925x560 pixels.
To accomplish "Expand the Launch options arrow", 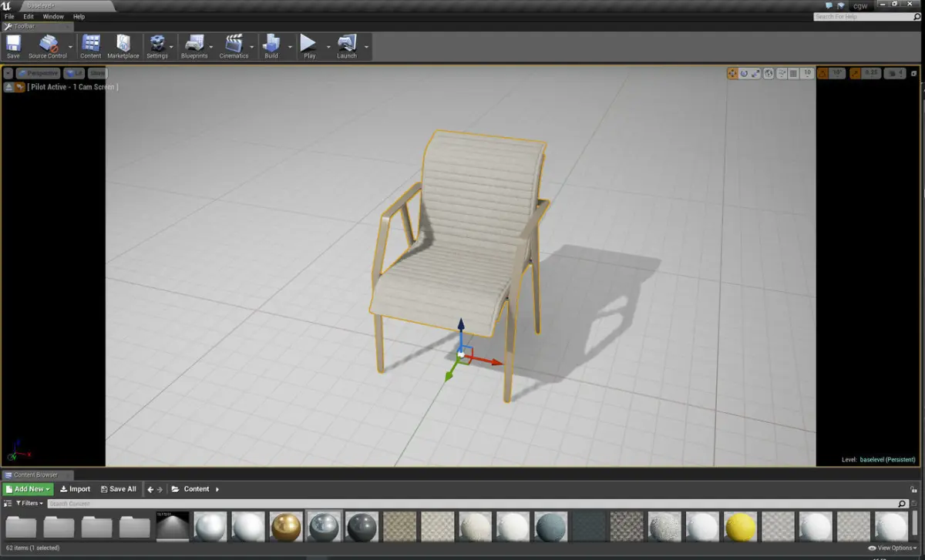I will coord(367,46).
